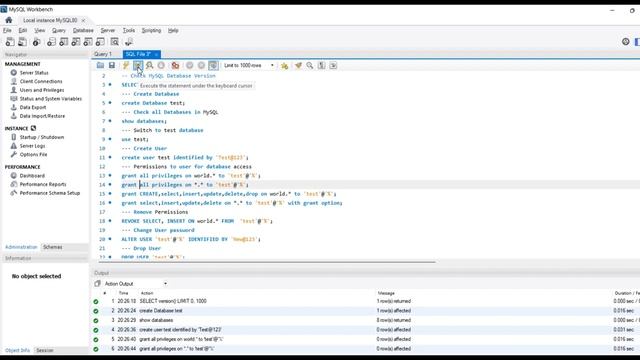Open the Action Output dropdown
The image size is (640, 360).
136,284
